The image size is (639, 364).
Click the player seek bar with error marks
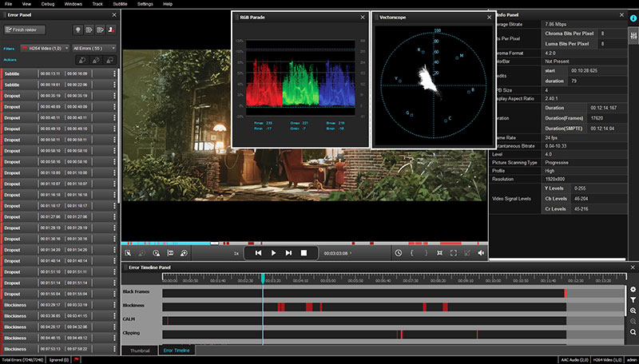click(304, 243)
